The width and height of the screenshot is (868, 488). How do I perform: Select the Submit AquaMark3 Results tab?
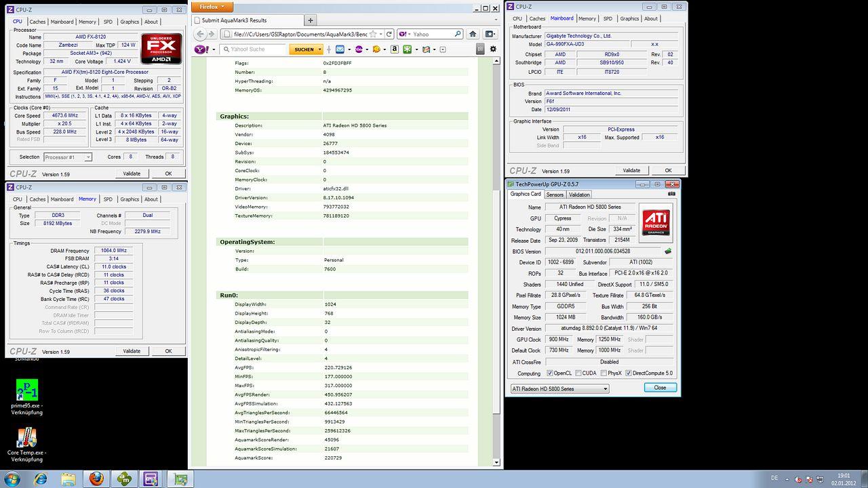pyautogui.click(x=248, y=20)
